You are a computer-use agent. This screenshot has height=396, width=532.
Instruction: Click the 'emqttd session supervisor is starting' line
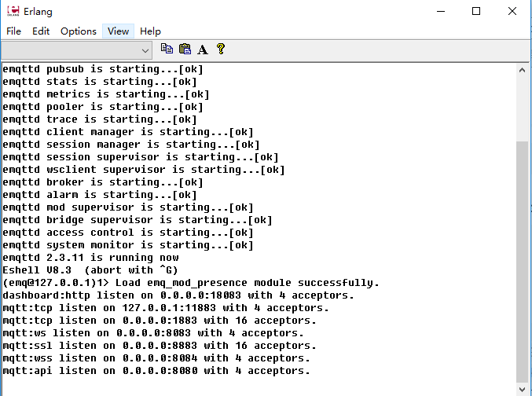point(141,157)
